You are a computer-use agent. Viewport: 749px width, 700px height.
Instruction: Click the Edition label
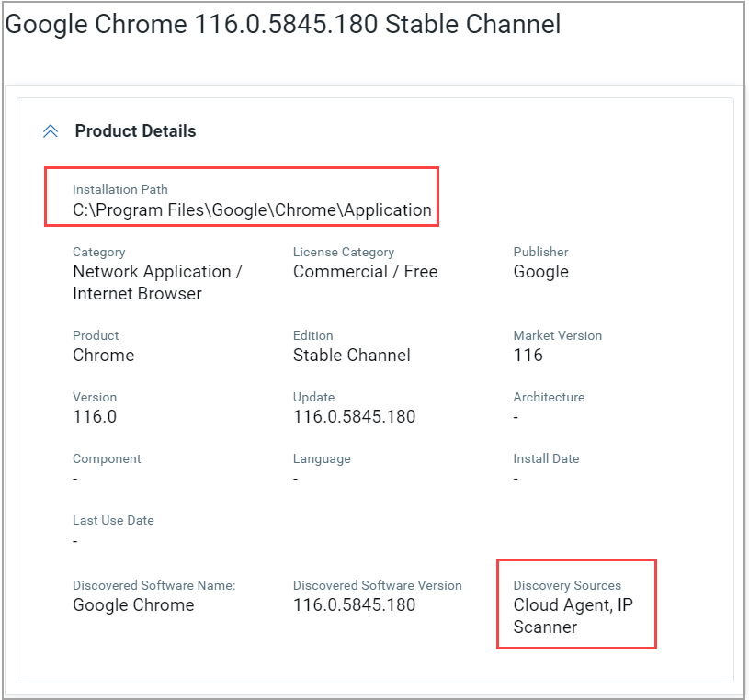[x=312, y=335]
